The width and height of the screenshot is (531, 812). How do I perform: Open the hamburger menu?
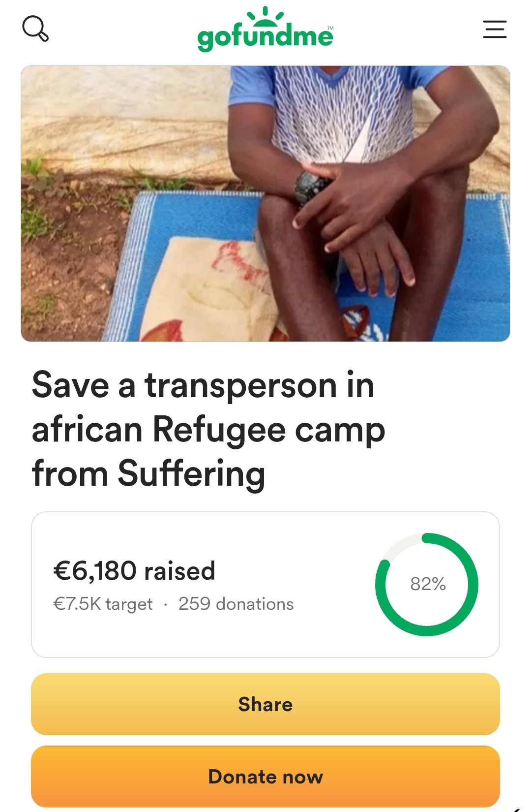pos(495,29)
